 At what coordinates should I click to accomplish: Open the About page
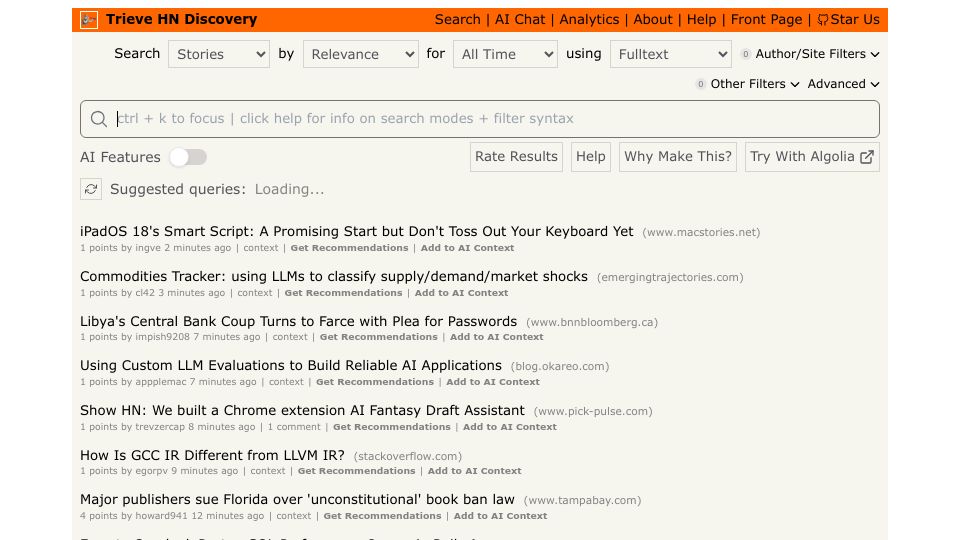[x=653, y=20]
